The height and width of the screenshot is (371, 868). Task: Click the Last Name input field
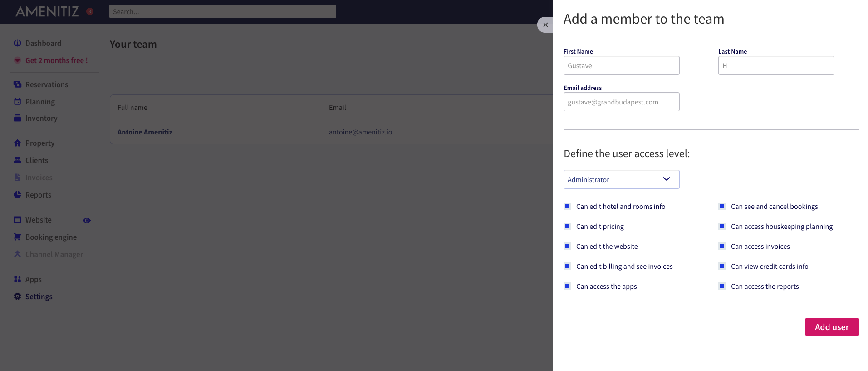(x=776, y=65)
